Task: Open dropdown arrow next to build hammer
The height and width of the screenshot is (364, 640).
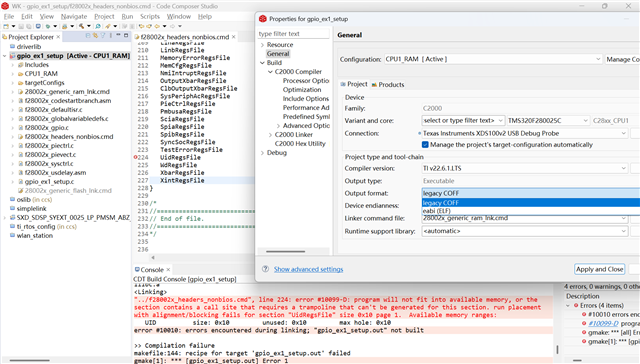Action: click(x=89, y=26)
